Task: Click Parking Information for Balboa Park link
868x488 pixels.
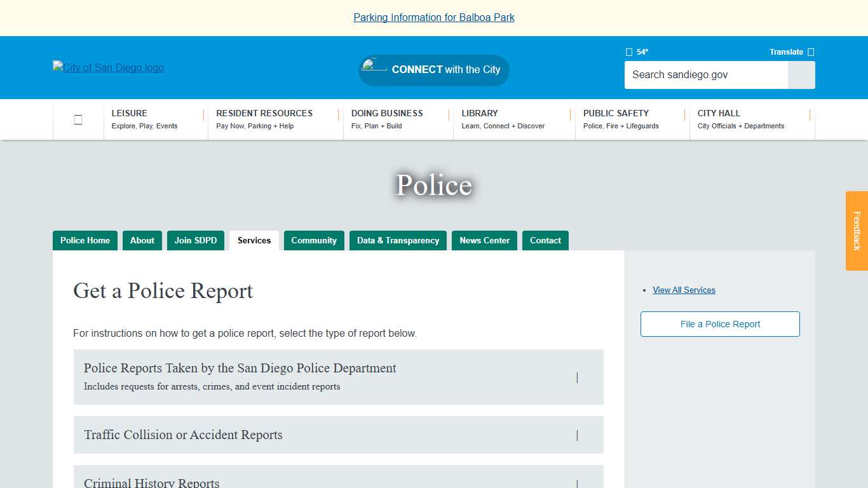Action: pos(433,17)
